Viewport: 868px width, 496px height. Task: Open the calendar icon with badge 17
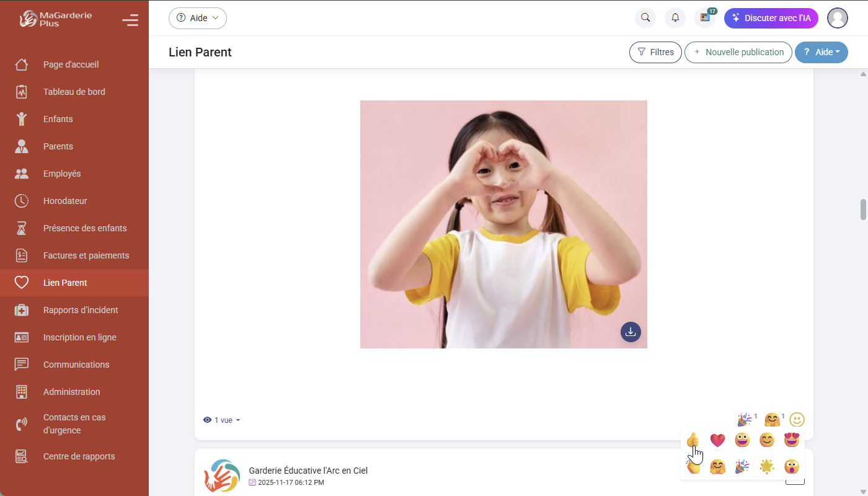tap(705, 18)
